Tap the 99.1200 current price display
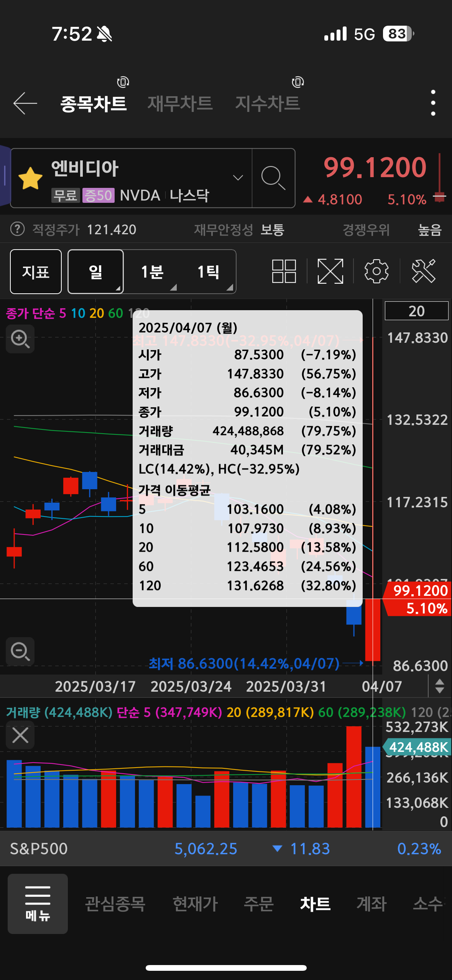452x980 pixels. (x=375, y=168)
